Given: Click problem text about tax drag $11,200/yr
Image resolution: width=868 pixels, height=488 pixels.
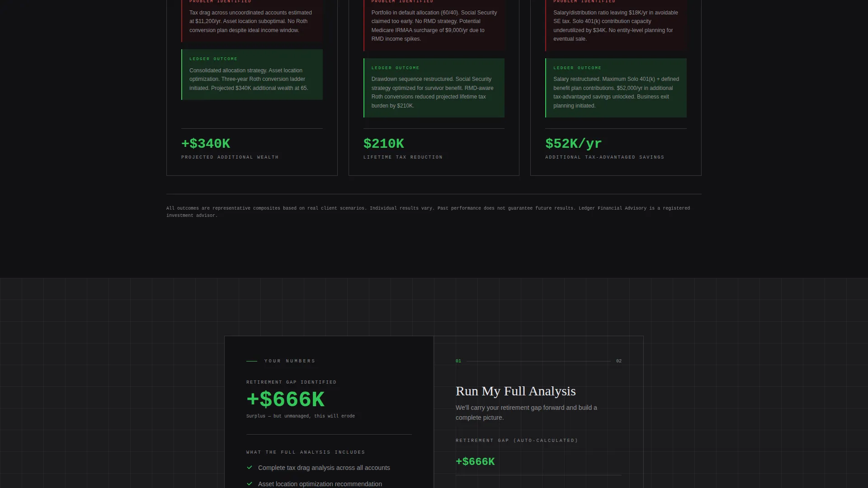Looking at the screenshot, I should click(251, 21).
